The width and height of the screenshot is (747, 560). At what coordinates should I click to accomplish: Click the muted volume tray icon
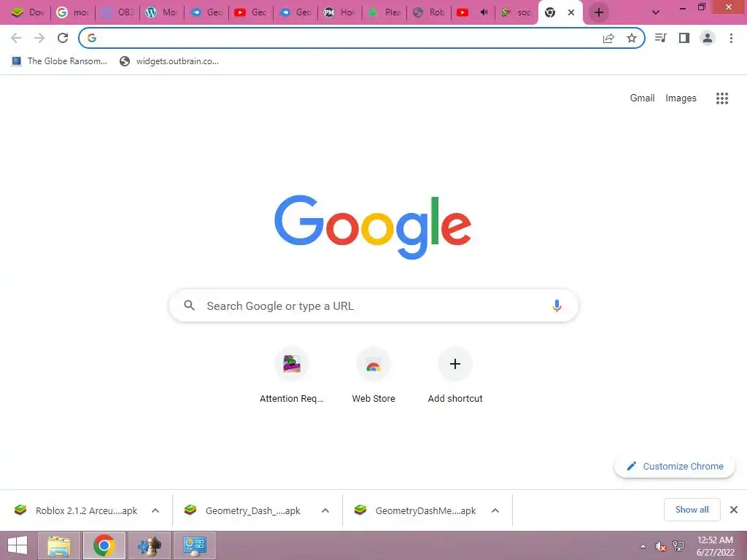pyautogui.click(x=660, y=546)
